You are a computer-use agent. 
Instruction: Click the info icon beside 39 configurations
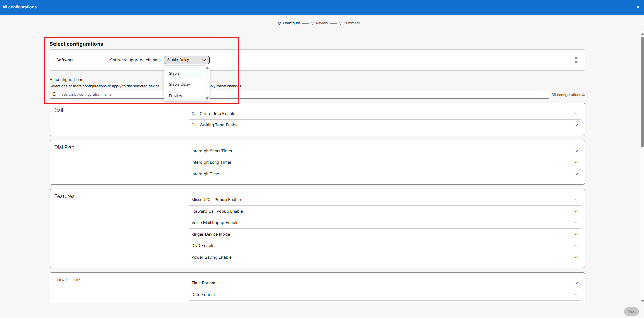point(583,95)
